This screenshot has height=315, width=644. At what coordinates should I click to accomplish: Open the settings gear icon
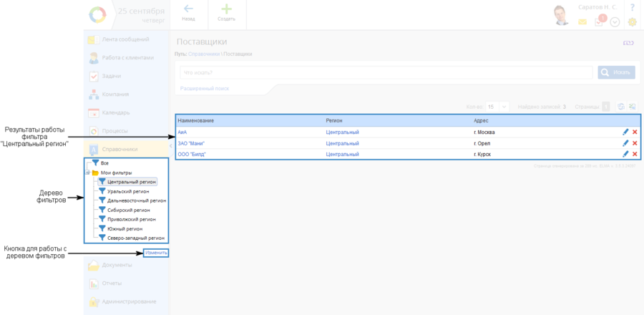tap(632, 22)
